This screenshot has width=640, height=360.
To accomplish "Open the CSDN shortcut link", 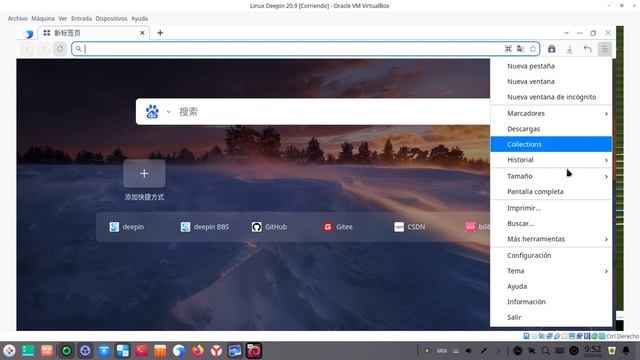I will 409,227.
